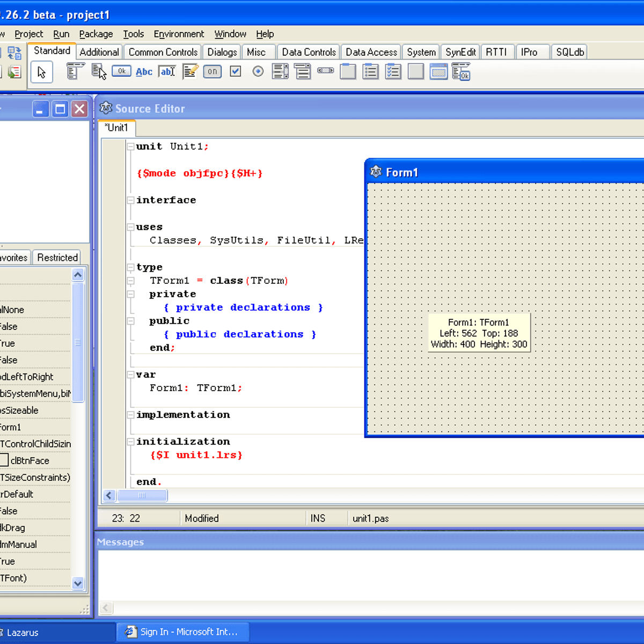
Task: Open the Restricted tab in Object Inspector
Action: tap(57, 258)
